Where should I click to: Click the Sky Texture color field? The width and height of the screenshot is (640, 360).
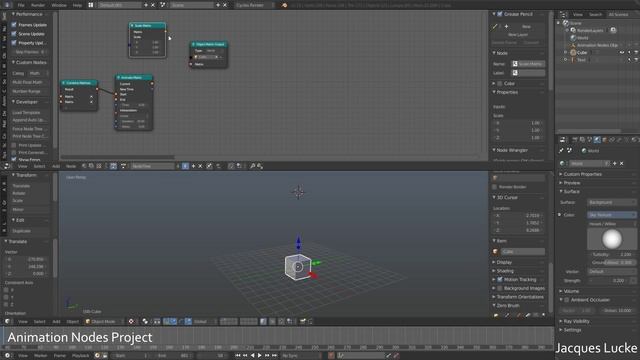(611, 215)
